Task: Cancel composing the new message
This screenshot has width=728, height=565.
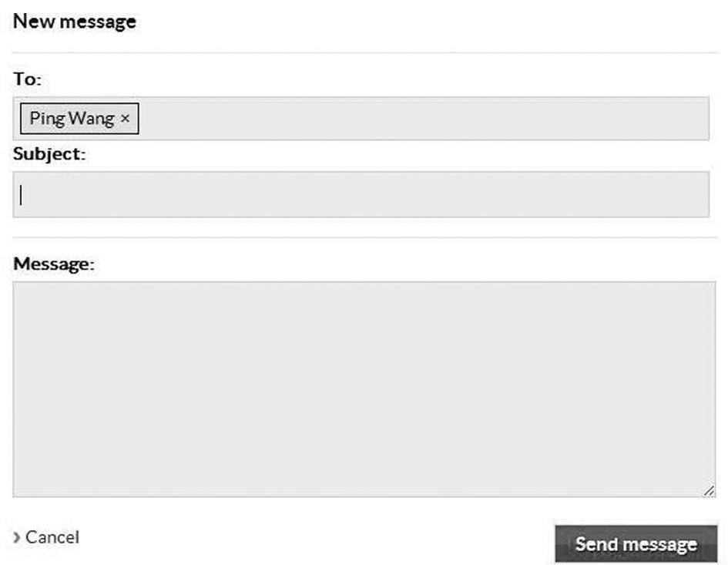Action: (x=46, y=537)
